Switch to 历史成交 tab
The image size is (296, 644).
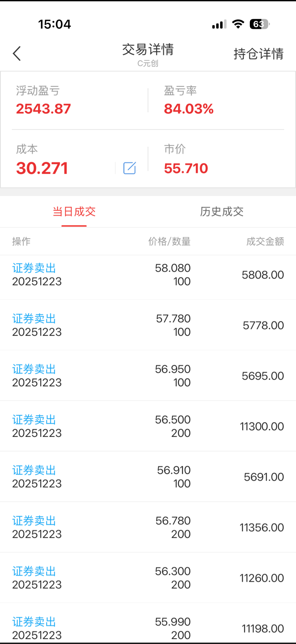pyautogui.click(x=222, y=211)
